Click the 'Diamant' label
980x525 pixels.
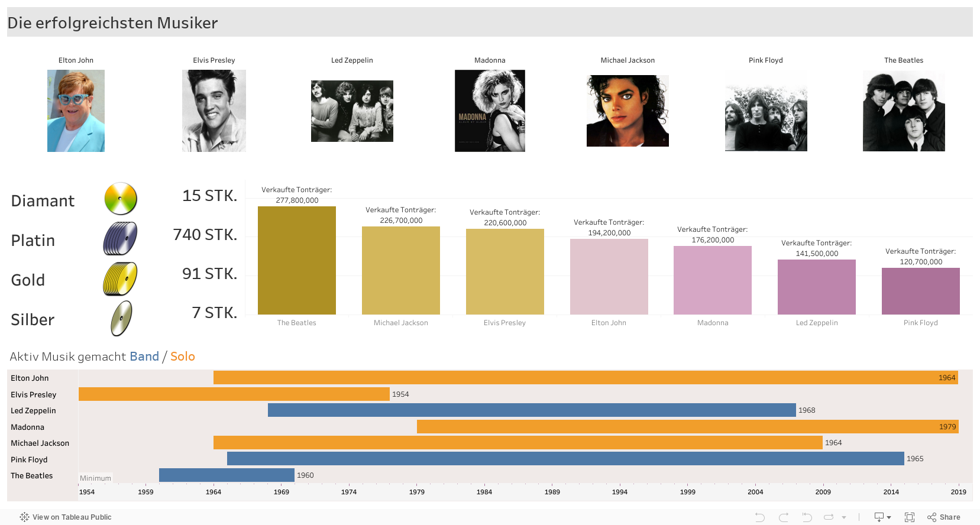point(43,201)
